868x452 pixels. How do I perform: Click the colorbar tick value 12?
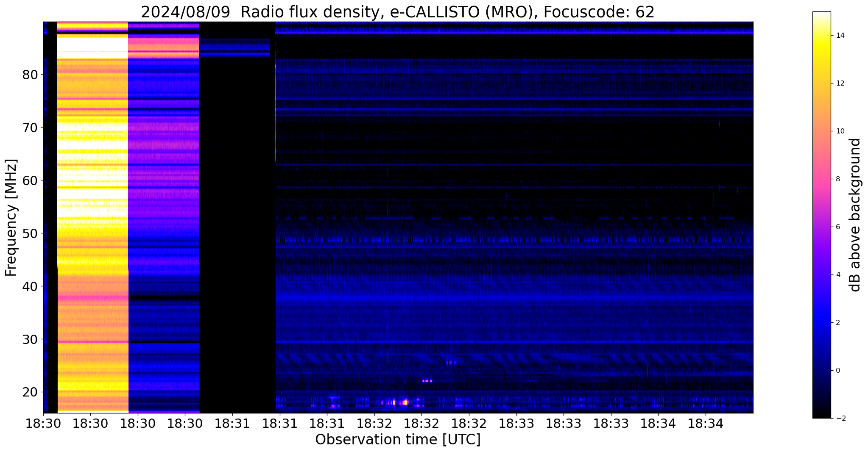(x=840, y=83)
